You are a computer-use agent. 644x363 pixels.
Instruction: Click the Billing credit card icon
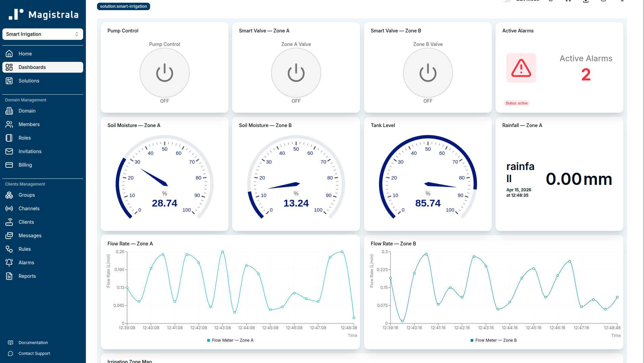click(9, 165)
